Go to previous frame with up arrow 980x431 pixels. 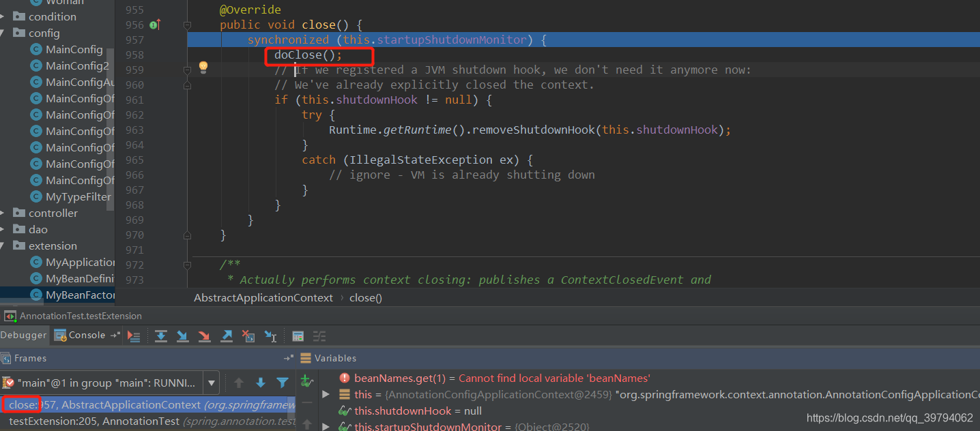pos(239,383)
